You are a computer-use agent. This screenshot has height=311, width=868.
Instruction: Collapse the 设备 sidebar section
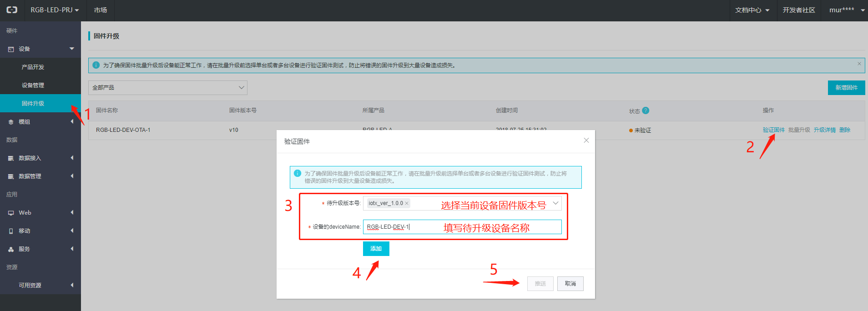(71, 49)
